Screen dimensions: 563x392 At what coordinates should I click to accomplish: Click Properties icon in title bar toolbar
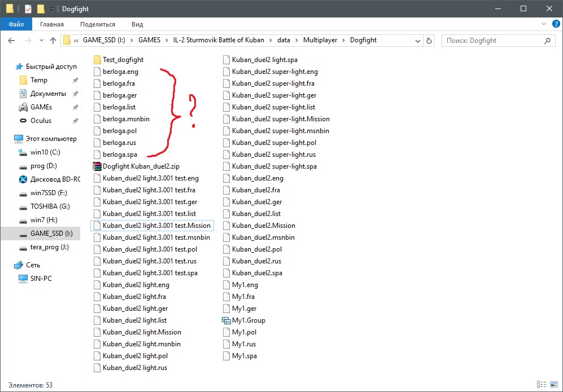coord(28,8)
